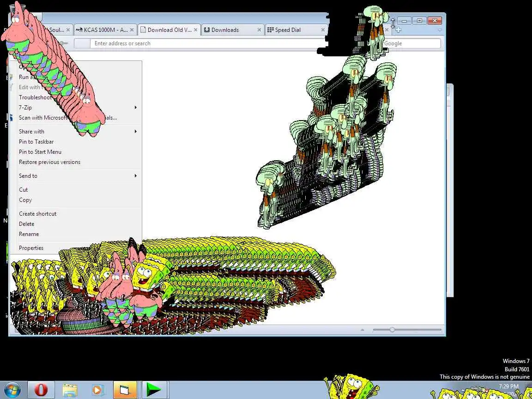Close the Soul... tab
This screenshot has width=532, height=399.
tap(68, 30)
